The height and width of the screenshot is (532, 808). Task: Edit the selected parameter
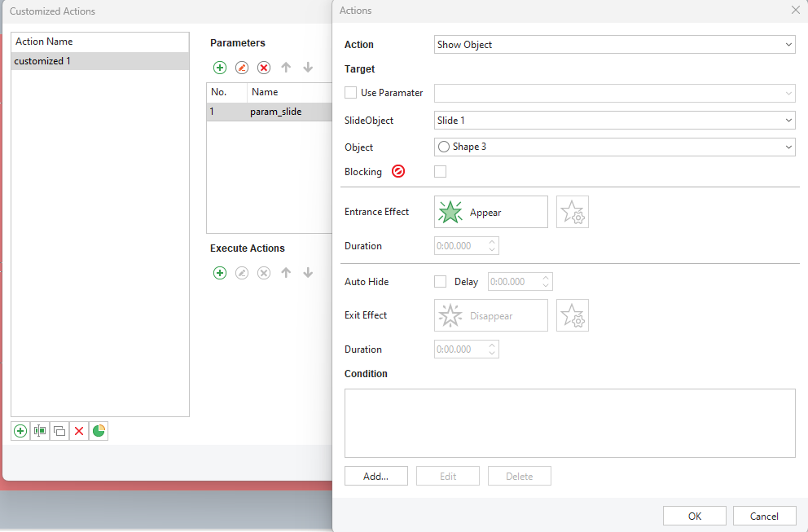[242, 68]
